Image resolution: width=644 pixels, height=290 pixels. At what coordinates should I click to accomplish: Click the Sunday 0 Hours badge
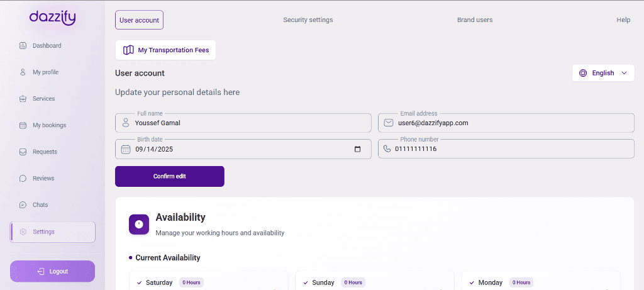tap(353, 282)
